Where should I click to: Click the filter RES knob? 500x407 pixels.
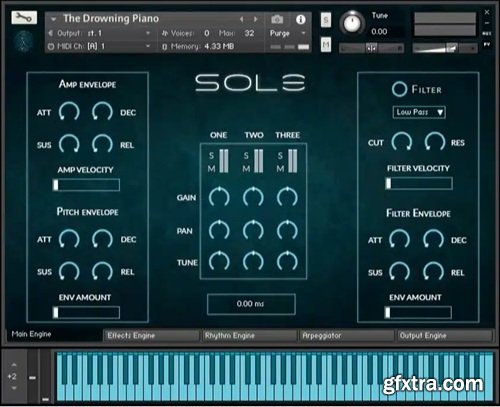[435, 141]
